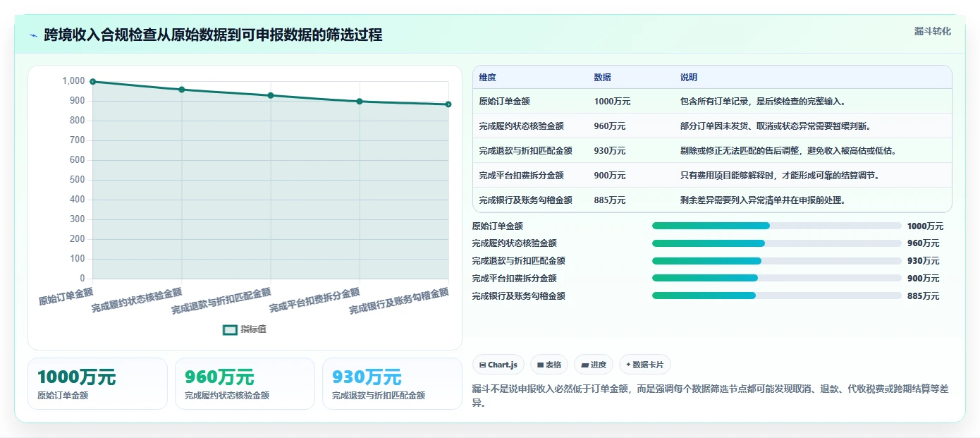Open the 930万元 完成退款与折扣匹配金额 data card
The image size is (980, 438).
pyautogui.click(x=392, y=384)
